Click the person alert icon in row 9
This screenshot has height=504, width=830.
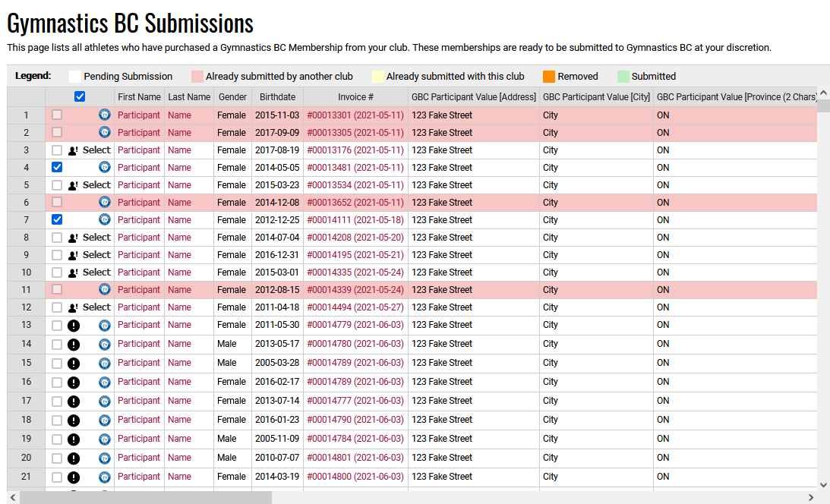point(74,255)
